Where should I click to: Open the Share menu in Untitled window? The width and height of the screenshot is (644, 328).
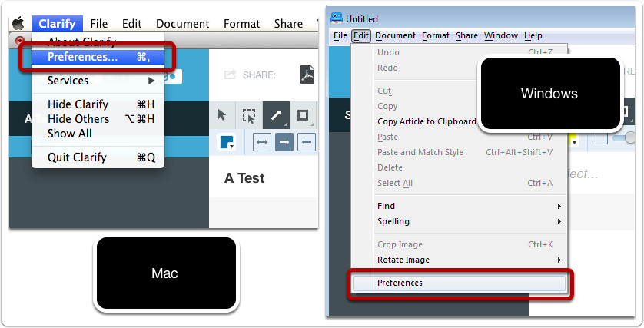click(466, 35)
